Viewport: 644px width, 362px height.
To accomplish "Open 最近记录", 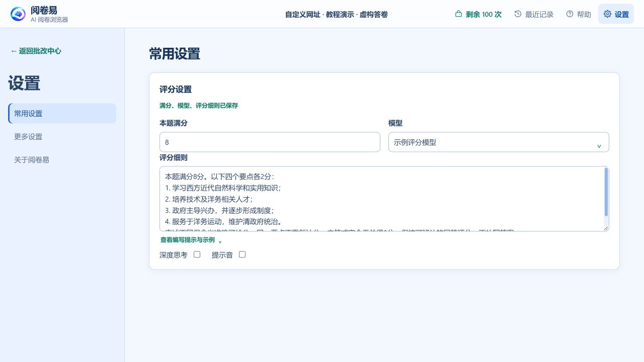I will coord(534,14).
